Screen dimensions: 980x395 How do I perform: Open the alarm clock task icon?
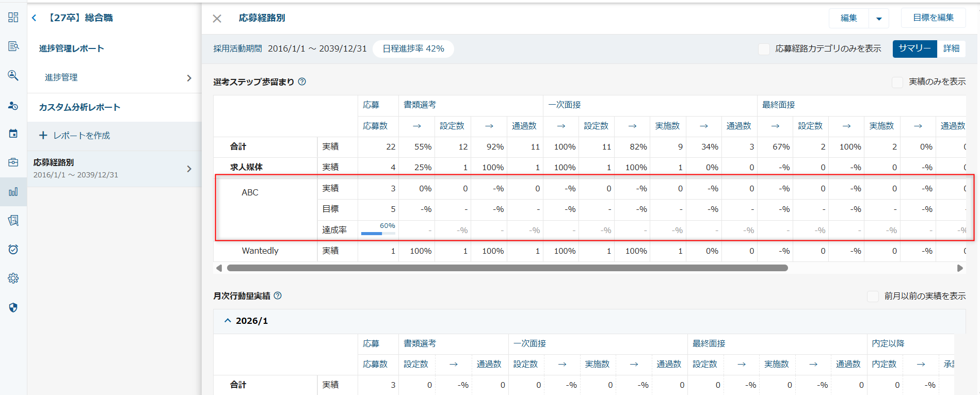[x=13, y=250]
